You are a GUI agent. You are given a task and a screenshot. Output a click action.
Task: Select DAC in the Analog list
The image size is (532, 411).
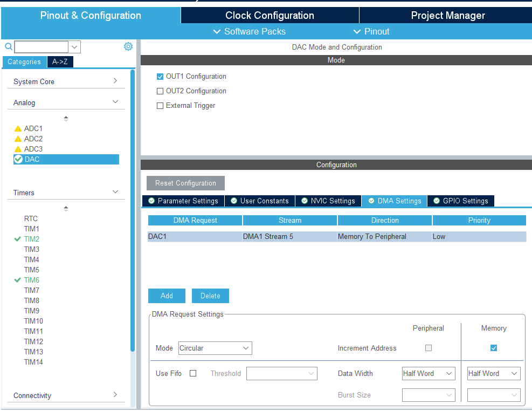[x=66, y=159]
